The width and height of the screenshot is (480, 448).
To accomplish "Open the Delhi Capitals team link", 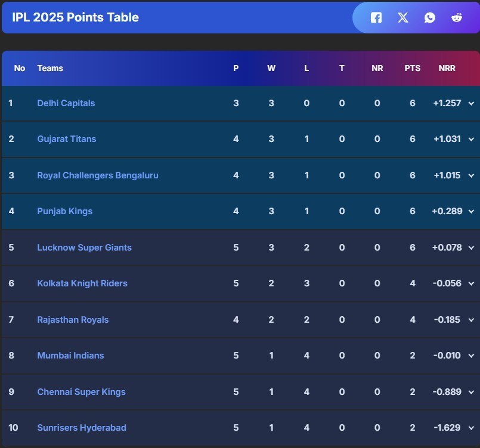I will (66, 103).
